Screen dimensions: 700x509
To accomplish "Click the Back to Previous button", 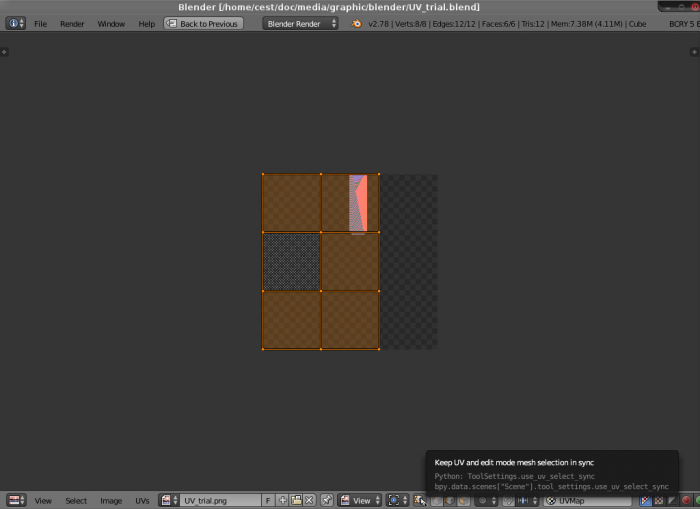I will [203, 23].
